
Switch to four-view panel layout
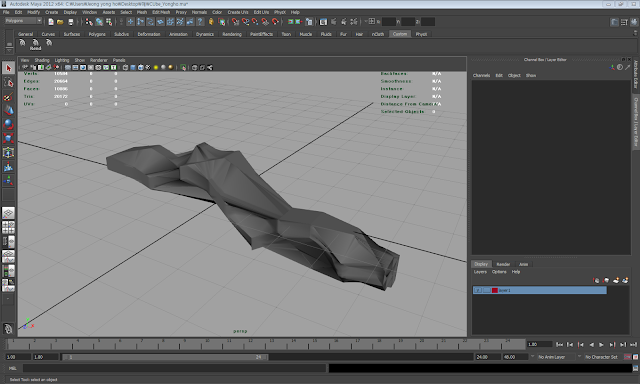(x=8, y=227)
